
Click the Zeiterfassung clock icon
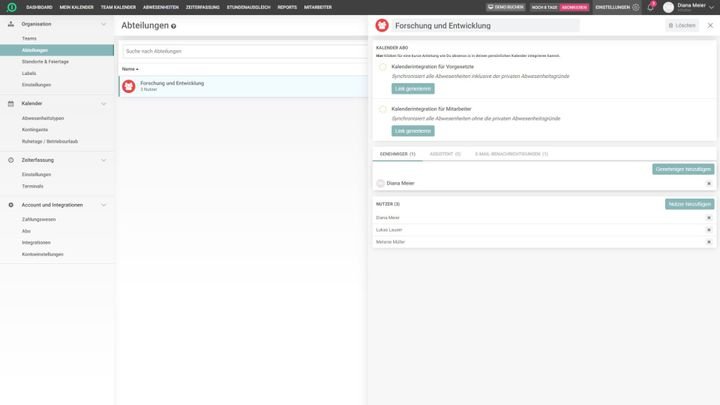coord(11,160)
